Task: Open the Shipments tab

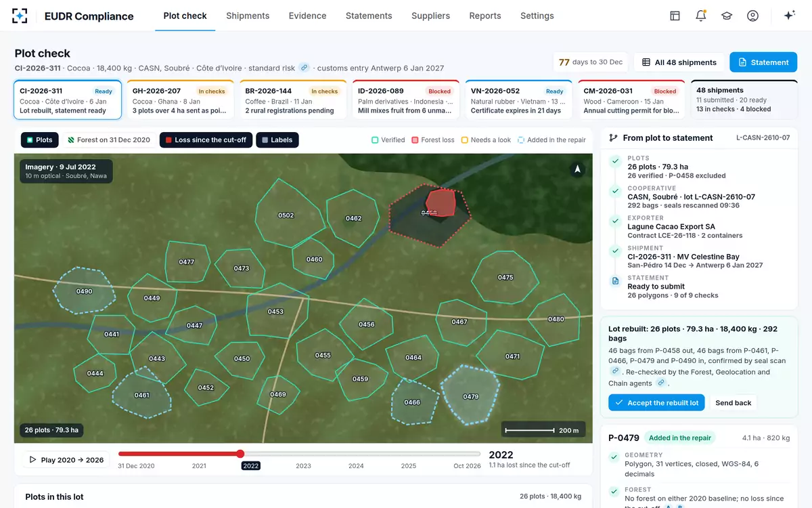Action: click(248, 16)
